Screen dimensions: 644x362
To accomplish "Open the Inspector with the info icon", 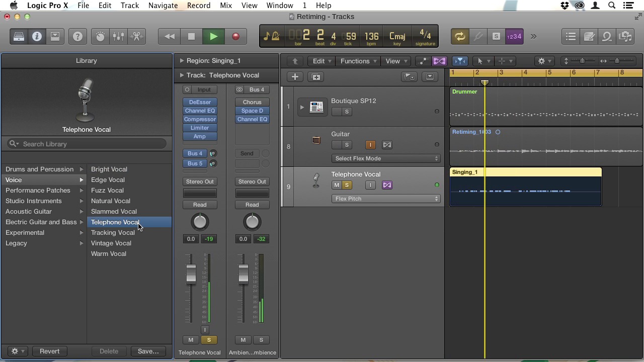I will click(37, 36).
